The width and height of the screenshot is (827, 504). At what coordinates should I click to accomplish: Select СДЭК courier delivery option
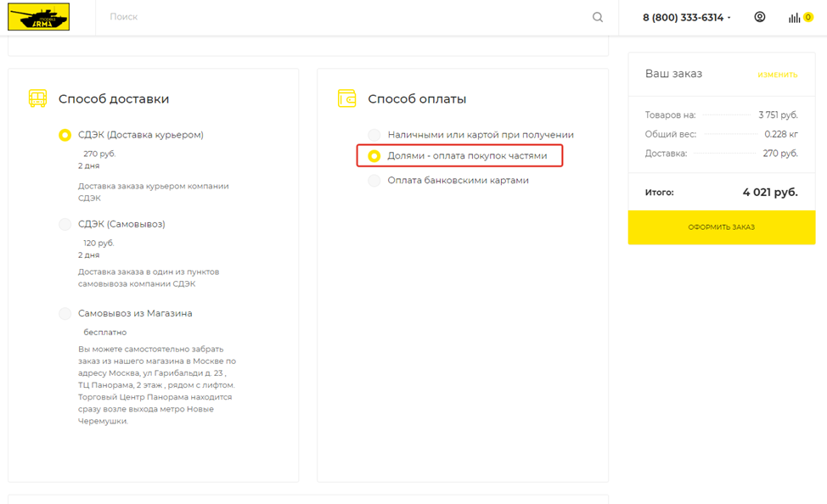pos(65,135)
